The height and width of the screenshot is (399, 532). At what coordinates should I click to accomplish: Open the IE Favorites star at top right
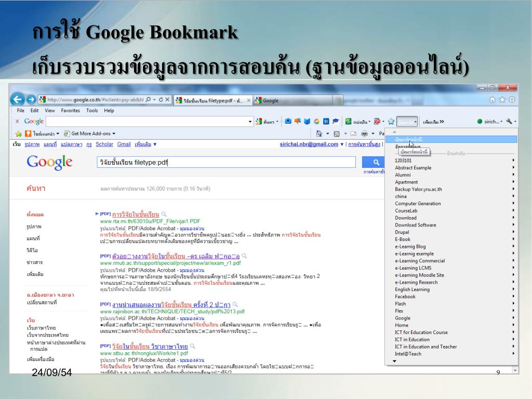[502, 100]
